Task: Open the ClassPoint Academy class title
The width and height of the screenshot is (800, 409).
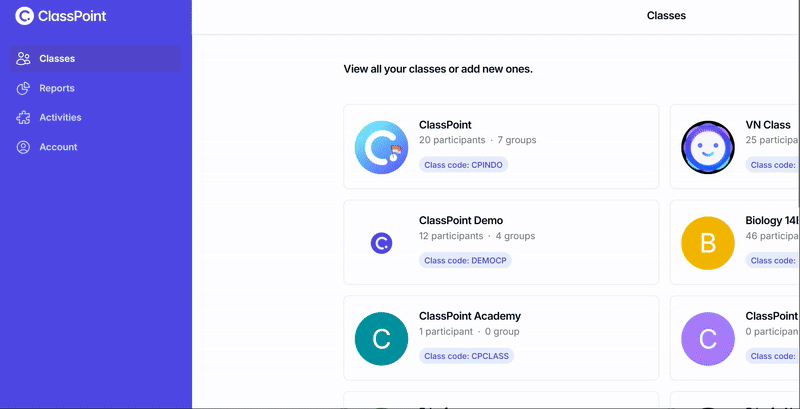Action: [x=470, y=316]
